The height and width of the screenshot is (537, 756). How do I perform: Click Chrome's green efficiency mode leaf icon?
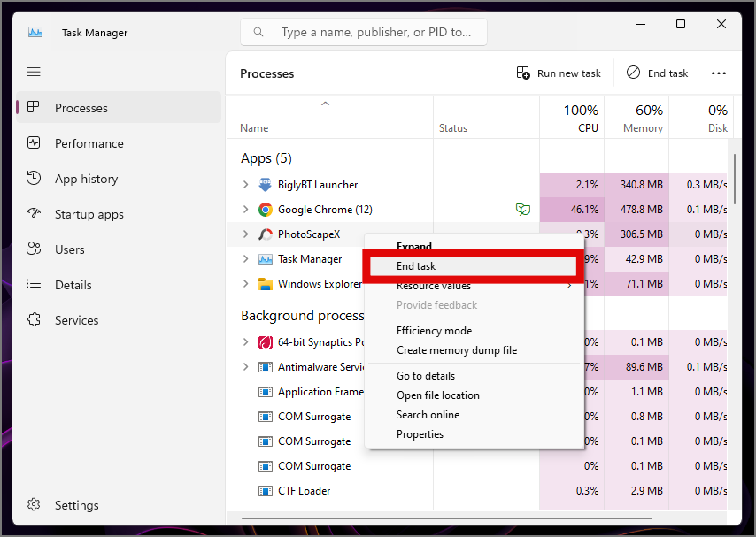tap(522, 209)
